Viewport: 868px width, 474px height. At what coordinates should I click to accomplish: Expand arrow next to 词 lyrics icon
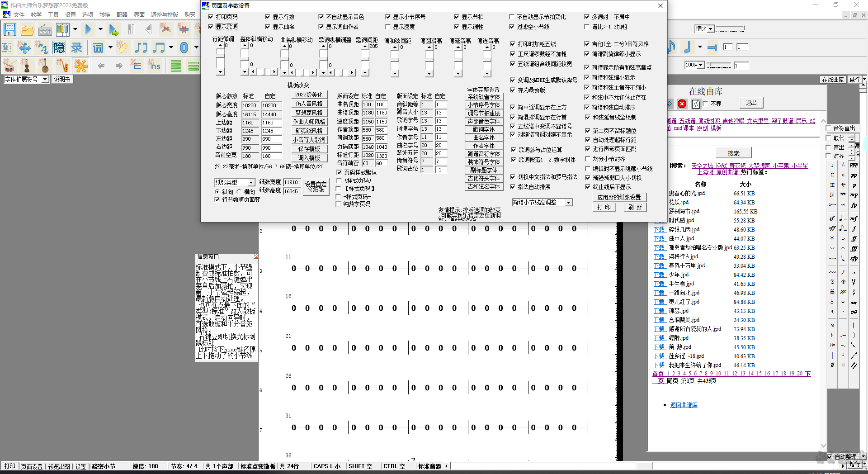pyautogui.click(x=110, y=47)
